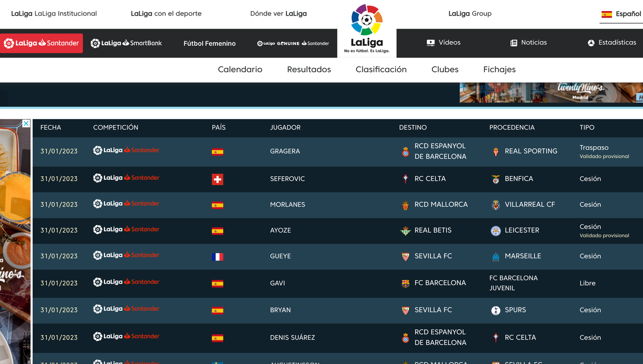Go to the Clasificación page
643x364 pixels.
coord(381,69)
